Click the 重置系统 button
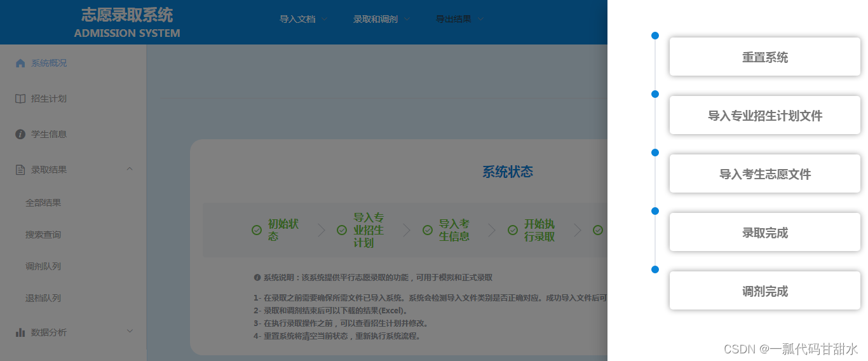 coord(765,57)
